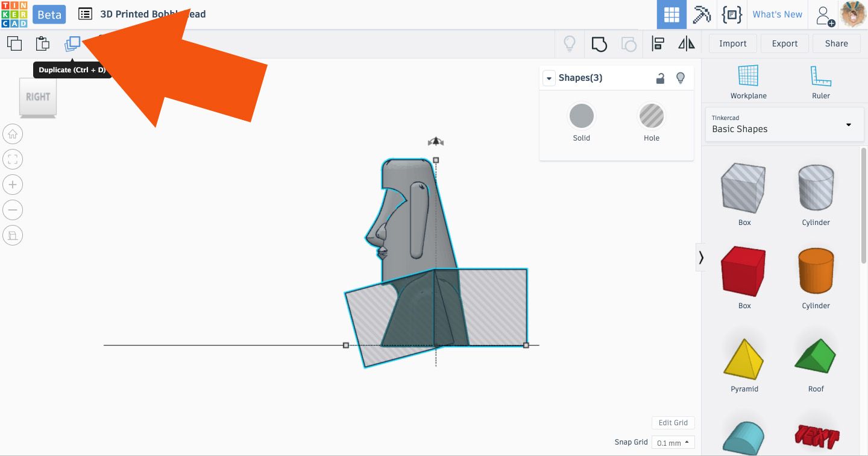The image size is (868, 456).
Task: Zoom out of the workplane
Action: pos(13,210)
